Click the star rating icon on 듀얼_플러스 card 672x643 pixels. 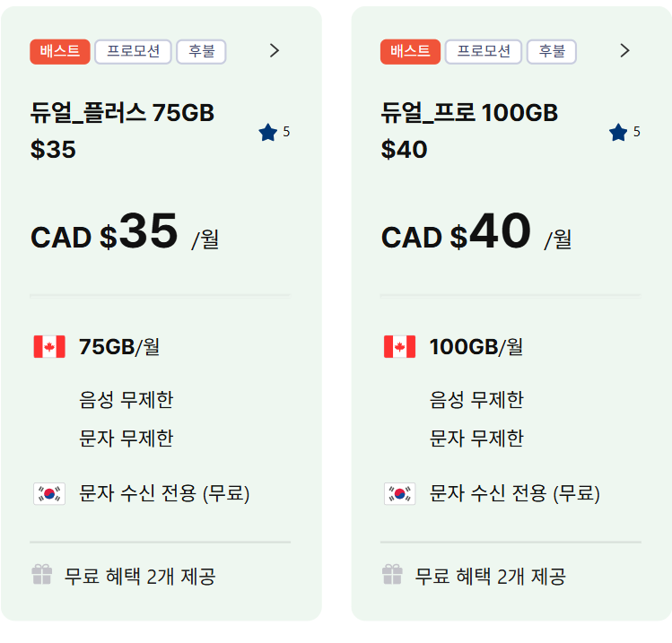[267, 133]
